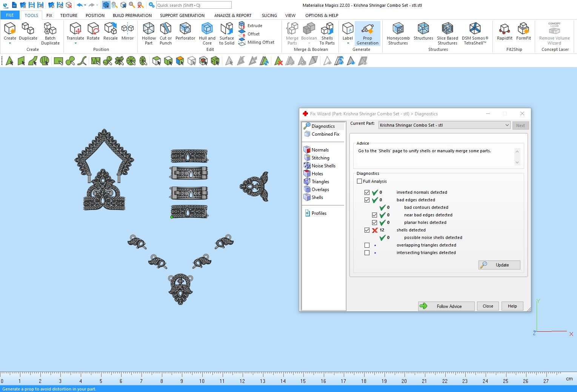Select the Hollow Part tool
The width and height of the screenshot is (577, 392).
coord(149,33)
